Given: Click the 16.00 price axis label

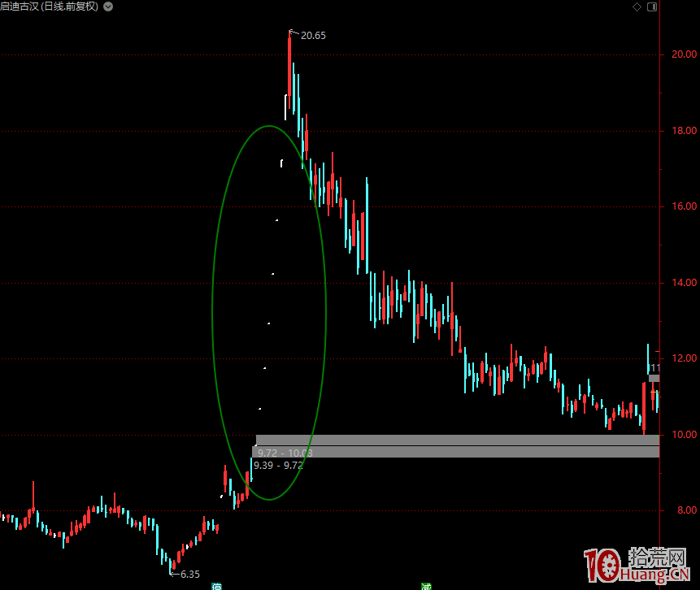Looking at the screenshot, I should [x=684, y=206].
